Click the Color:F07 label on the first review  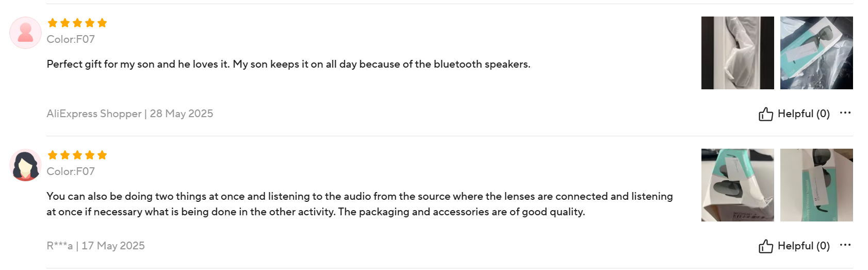coord(71,39)
